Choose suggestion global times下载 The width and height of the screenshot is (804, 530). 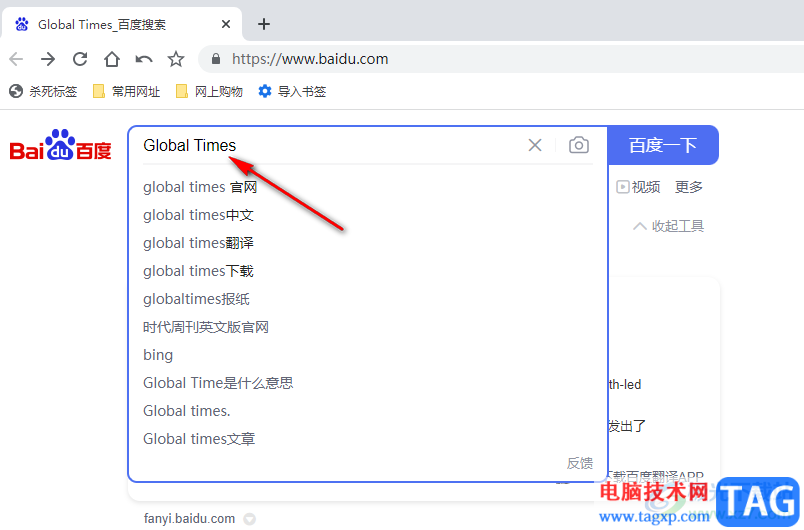pos(198,271)
